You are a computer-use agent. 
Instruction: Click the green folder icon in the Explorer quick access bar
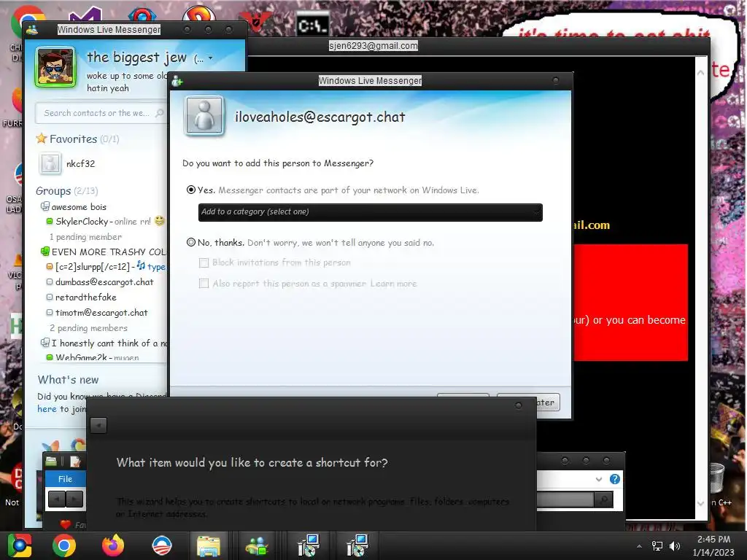point(52,461)
